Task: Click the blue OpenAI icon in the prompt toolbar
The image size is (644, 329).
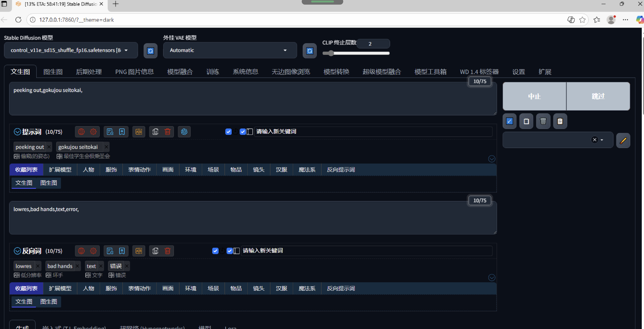Action: click(184, 132)
